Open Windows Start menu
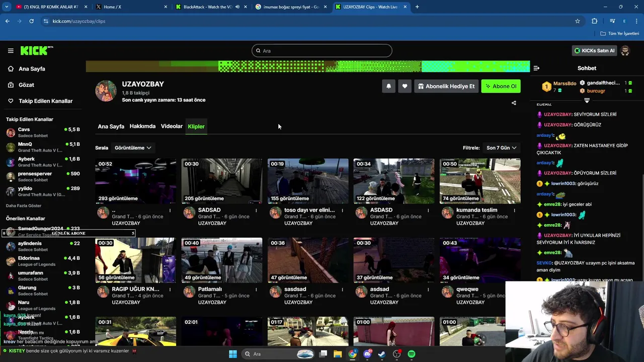The image size is (644, 362). pos(233,354)
